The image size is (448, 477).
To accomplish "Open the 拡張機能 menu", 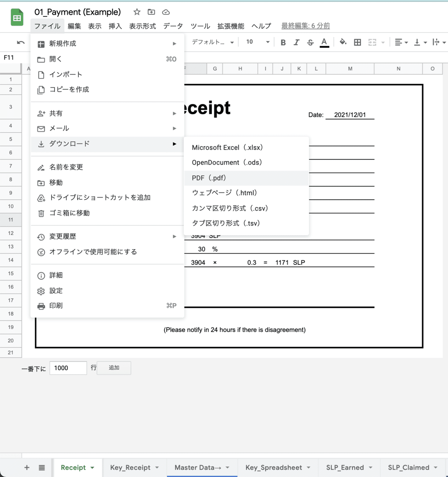I will pos(231,26).
